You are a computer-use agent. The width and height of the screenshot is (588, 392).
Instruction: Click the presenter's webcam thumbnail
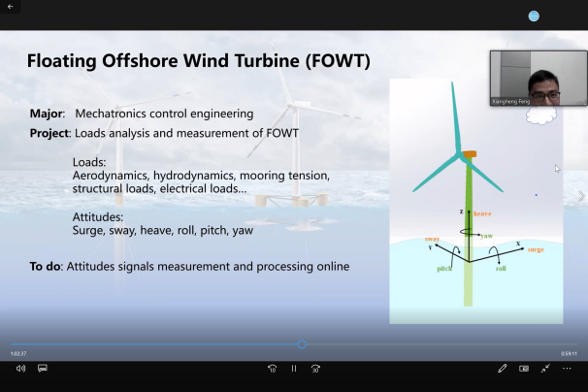click(538, 78)
